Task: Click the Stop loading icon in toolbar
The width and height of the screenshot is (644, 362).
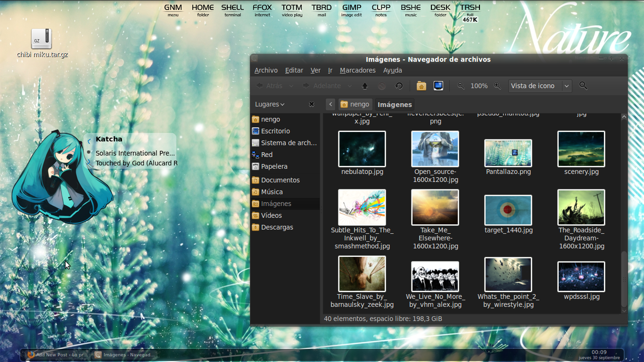Action: tap(382, 86)
